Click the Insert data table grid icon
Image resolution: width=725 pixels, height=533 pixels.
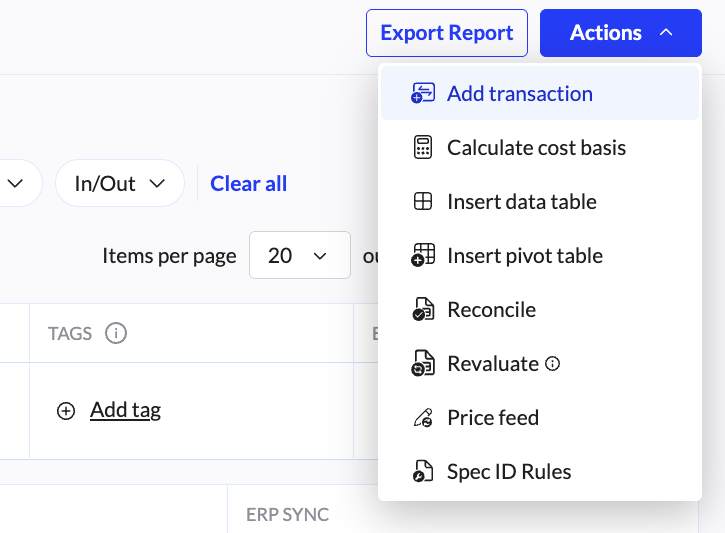[423, 202]
